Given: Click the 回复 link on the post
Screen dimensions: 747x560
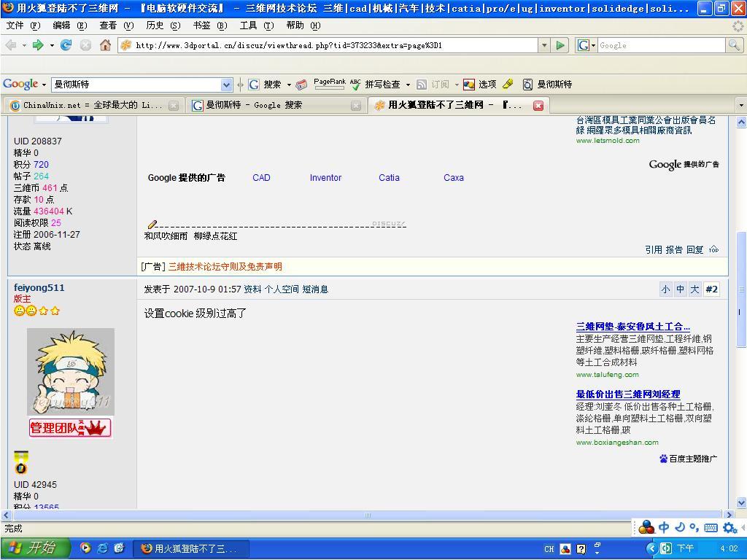Looking at the screenshot, I should [695, 249].
